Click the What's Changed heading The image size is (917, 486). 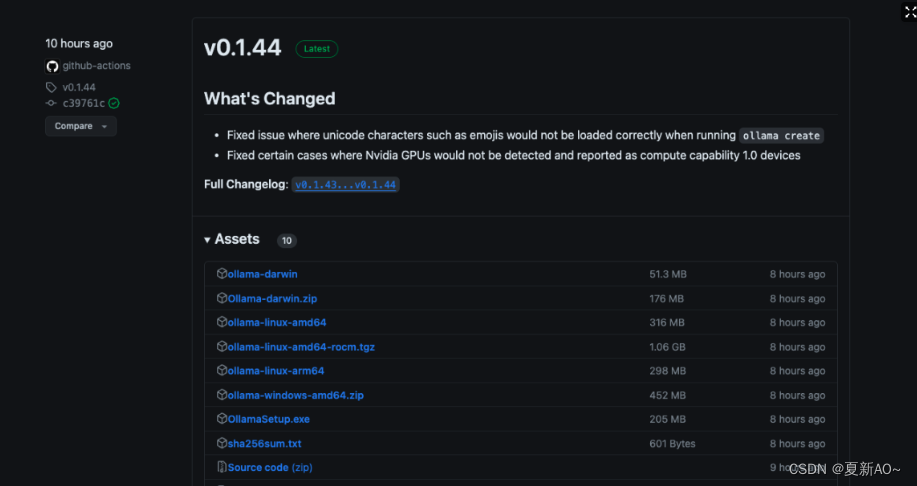[x=270, y=98]
